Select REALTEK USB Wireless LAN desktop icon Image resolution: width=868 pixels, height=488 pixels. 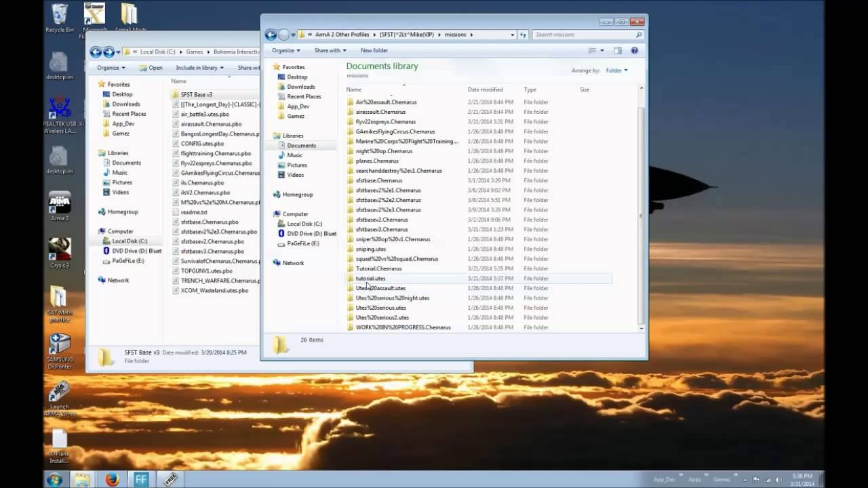click(x=60, y=115)
